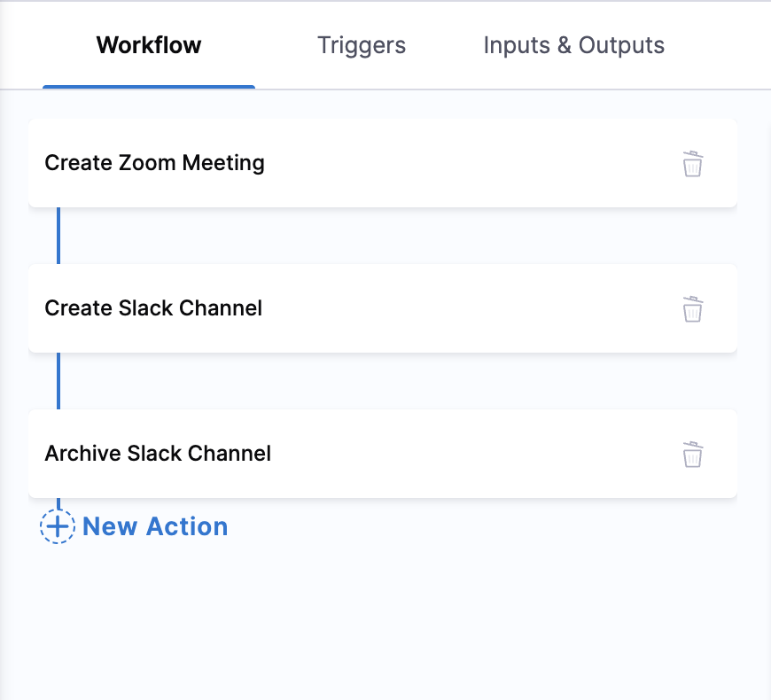Click the Create Zoom Meeting title text
Viewport: 771px width, 700px height.
(x=154, y=163)
